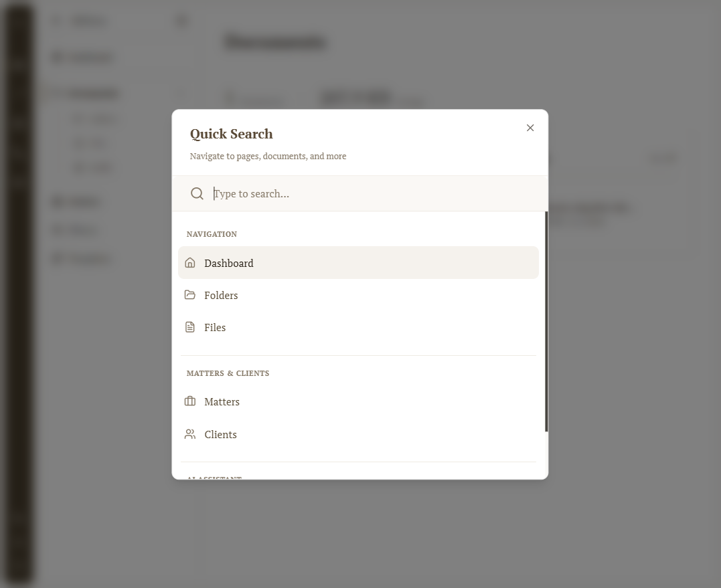Click the document icon beside Files
721x588 pixels.
190,327
